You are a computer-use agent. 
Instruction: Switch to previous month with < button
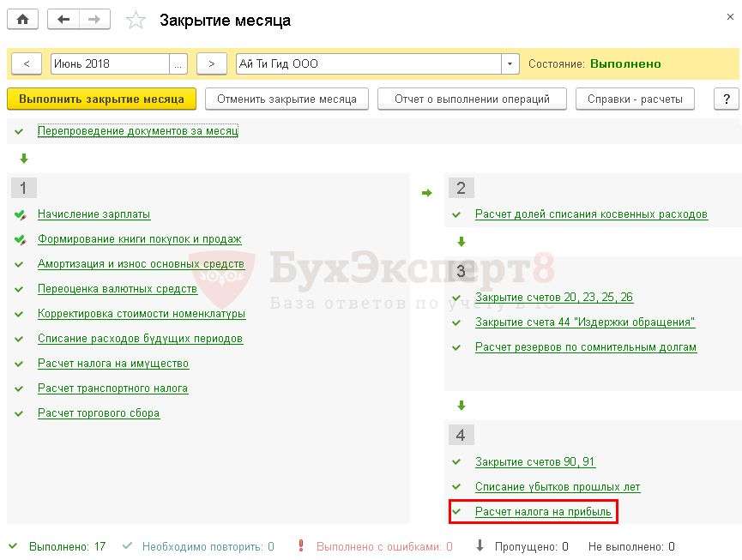27,63
